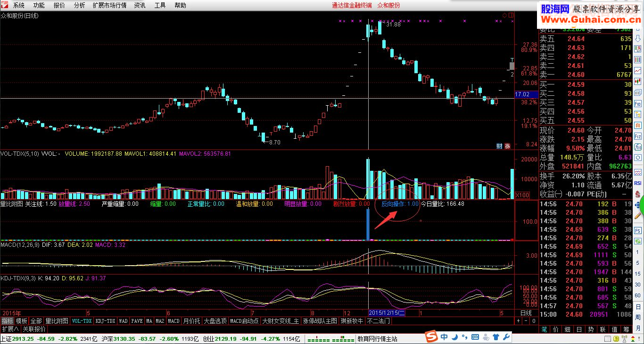Open the 关联报价 tab
Viewport: 644px width, 344px height.
[34, 329]
